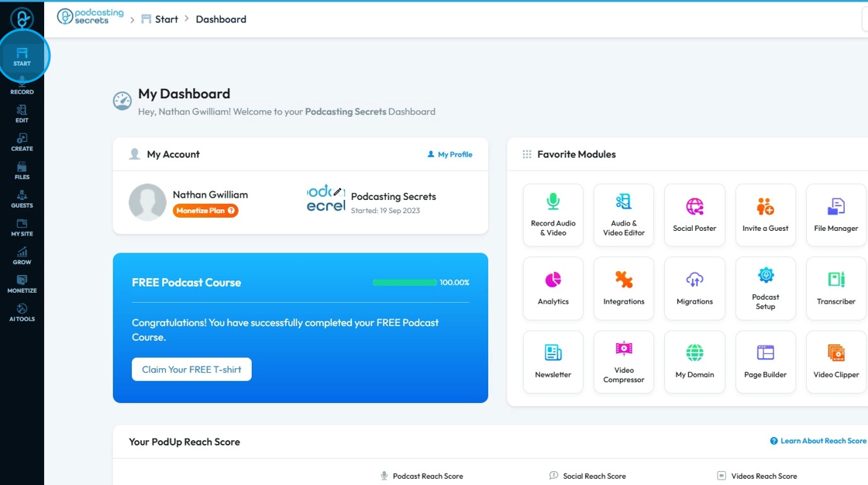Image resolution: width=868 pixels, height=485 pixels.
Task: Select the Videos Reach Score label
Action: (764, 476)
